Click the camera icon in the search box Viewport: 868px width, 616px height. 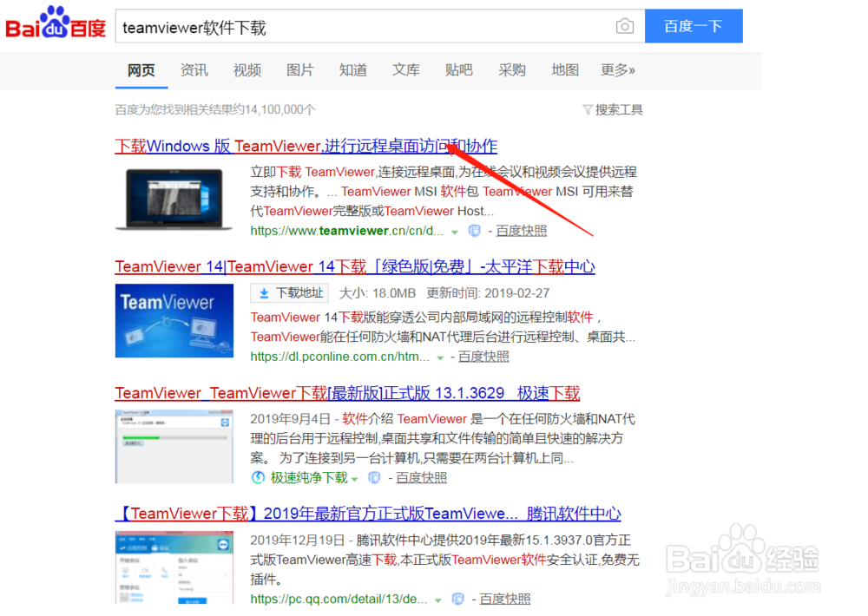pyautogui.click(x=625, y=26)
